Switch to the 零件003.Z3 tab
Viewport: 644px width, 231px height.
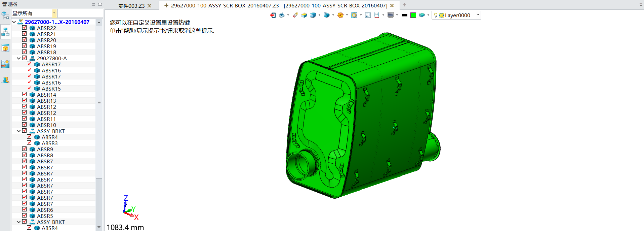point(131,6)
